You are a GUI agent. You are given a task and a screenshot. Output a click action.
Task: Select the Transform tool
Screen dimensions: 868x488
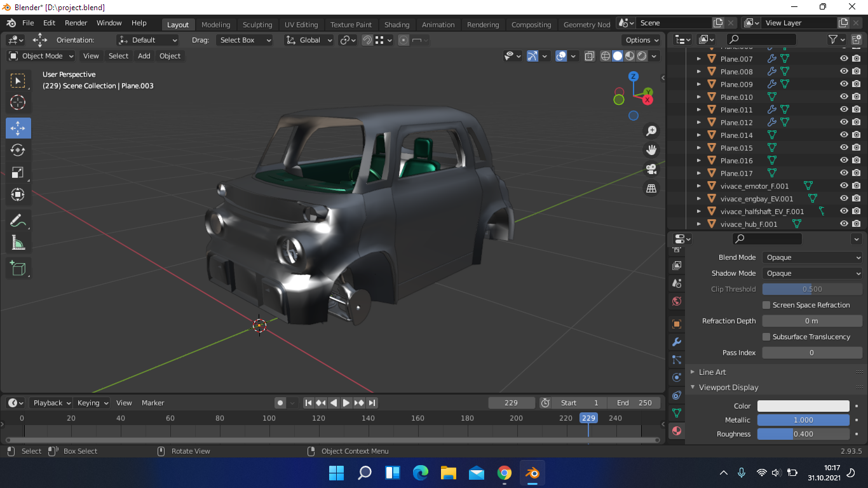pyautogui.click(x=18, y=194)
